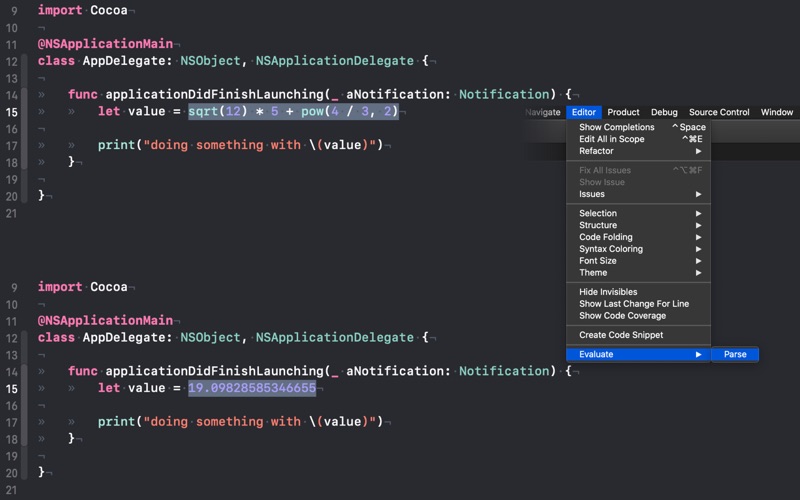Open the Window menu
The width and height of the screenshot is (800, 500).
point(777,112)
